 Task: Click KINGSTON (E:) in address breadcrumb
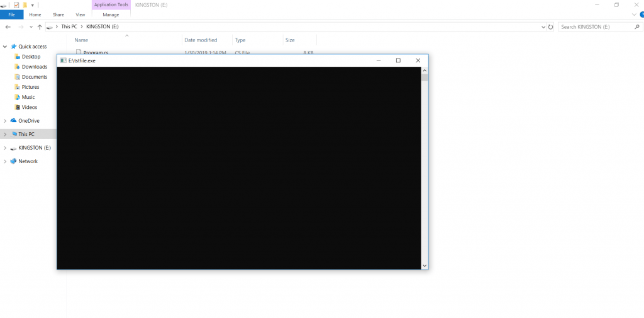pos(103,26)
